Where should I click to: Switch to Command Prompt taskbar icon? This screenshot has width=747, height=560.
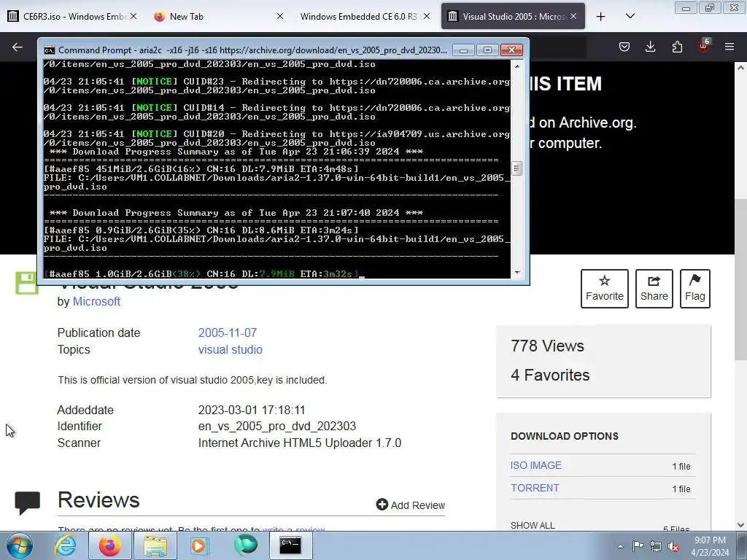(290, 545)
